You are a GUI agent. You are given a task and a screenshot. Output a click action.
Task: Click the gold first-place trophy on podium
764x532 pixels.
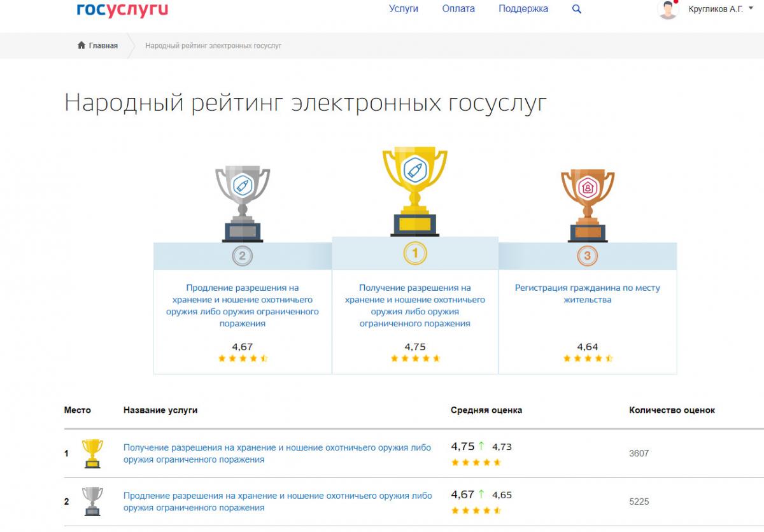click(414, 191)
